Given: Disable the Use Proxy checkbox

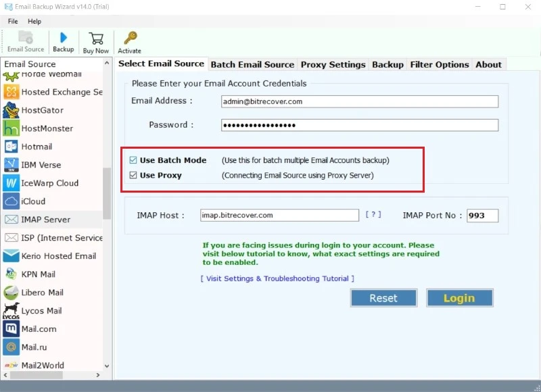Looking at the screenshot, I should tap(133, 176).
